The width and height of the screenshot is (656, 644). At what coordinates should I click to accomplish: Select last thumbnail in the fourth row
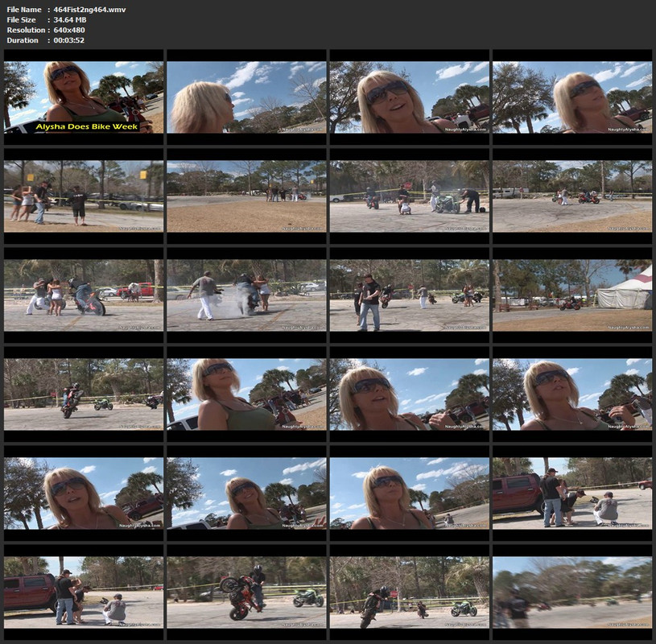tap(572, 394)
